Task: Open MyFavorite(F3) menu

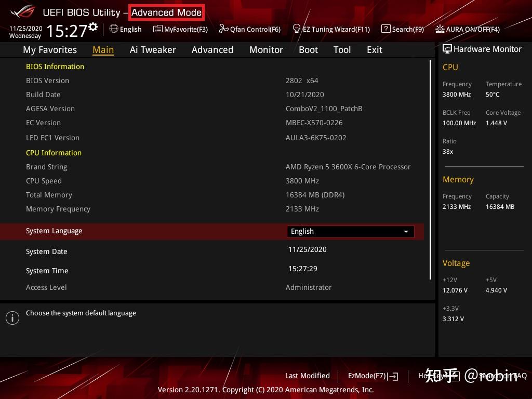Action: [180, 29]
